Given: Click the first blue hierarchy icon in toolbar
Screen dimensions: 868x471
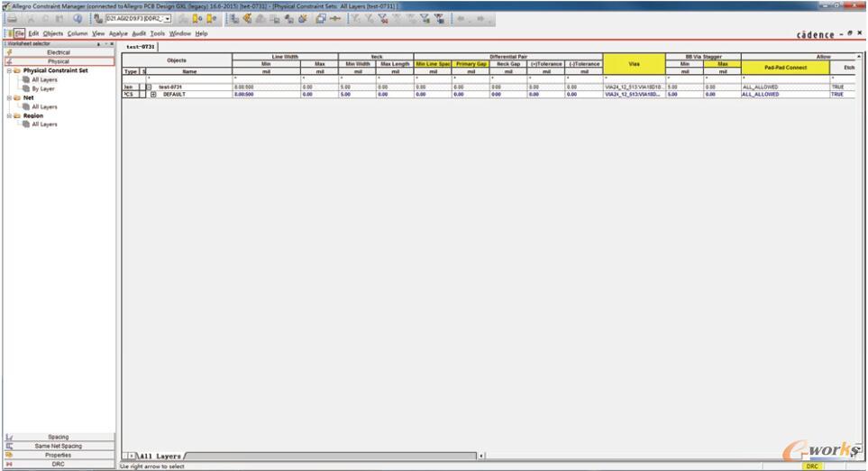Looking at the screenshot, I should point(234,19).
